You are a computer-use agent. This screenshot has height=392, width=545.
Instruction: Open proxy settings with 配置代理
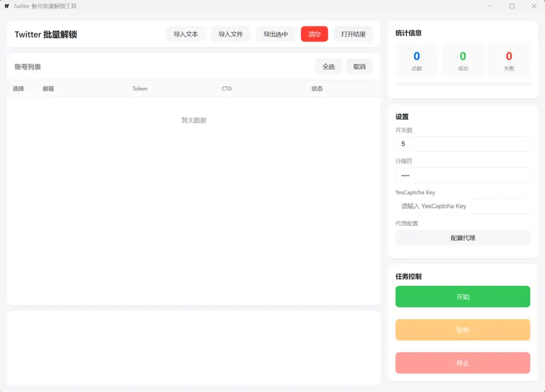pyautogui.click(x=463, y=238)
